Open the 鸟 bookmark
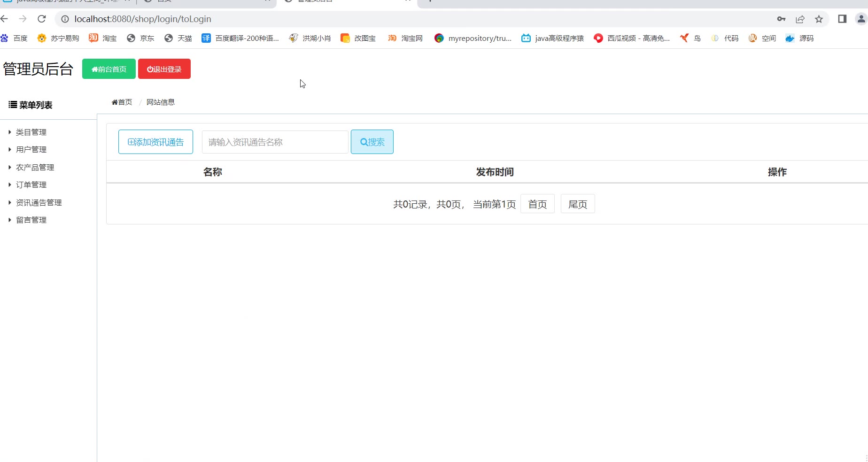The image size is (868, 462). [690, 38]
